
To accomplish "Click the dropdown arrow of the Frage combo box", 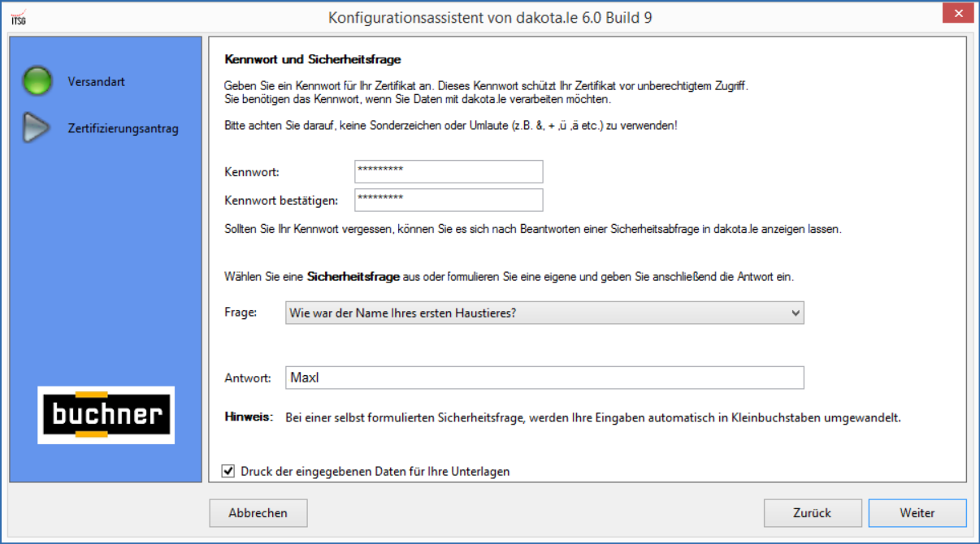I will [x=796, y=313].
